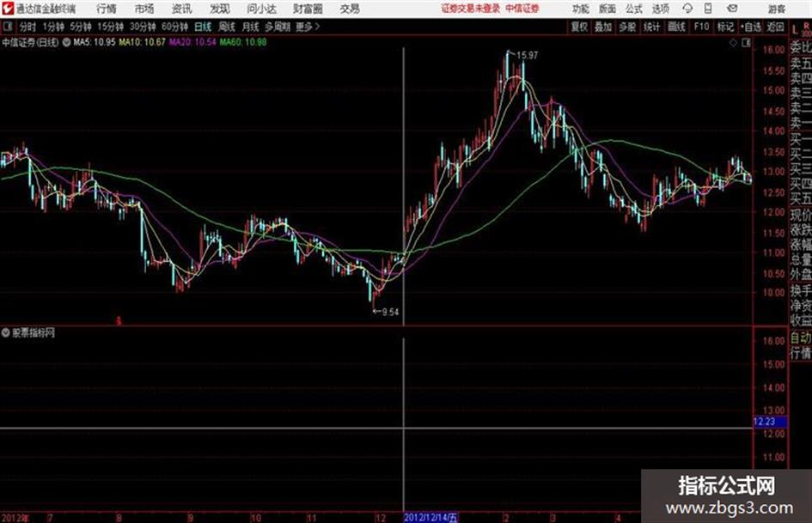This screenshot has height=523, width=812.
Task: Open the 市场 menu
Action: [144, 9]
